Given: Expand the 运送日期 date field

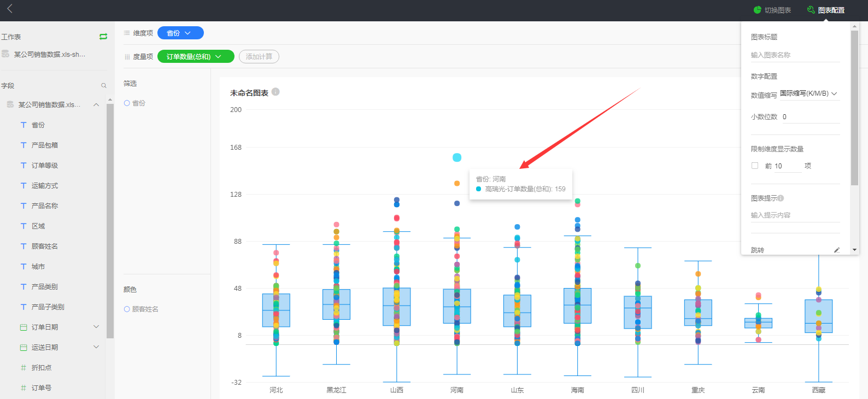Looking at the screenshot, I should pyautogui.click(x=96, y=347).
